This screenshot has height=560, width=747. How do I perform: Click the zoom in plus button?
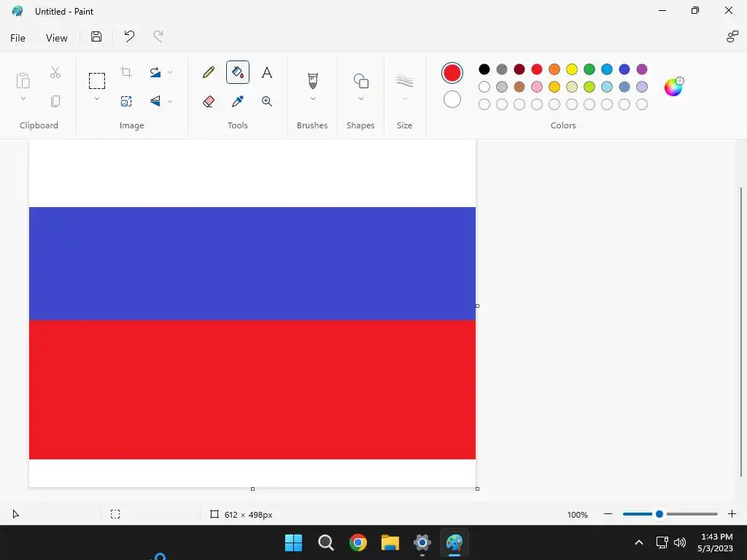pos(732,514)
